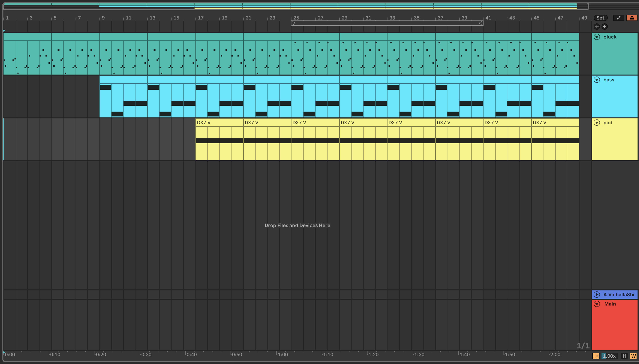The width and height of the screenshot is (639, 364).
Task: Click the 2:00 mark in the time ruler
Action: click(555, 354)
